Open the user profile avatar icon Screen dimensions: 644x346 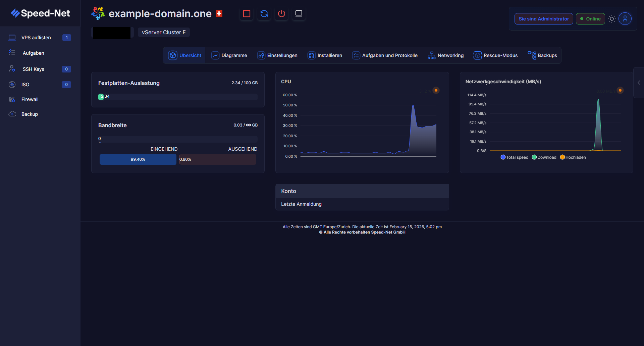coord(625,19)
